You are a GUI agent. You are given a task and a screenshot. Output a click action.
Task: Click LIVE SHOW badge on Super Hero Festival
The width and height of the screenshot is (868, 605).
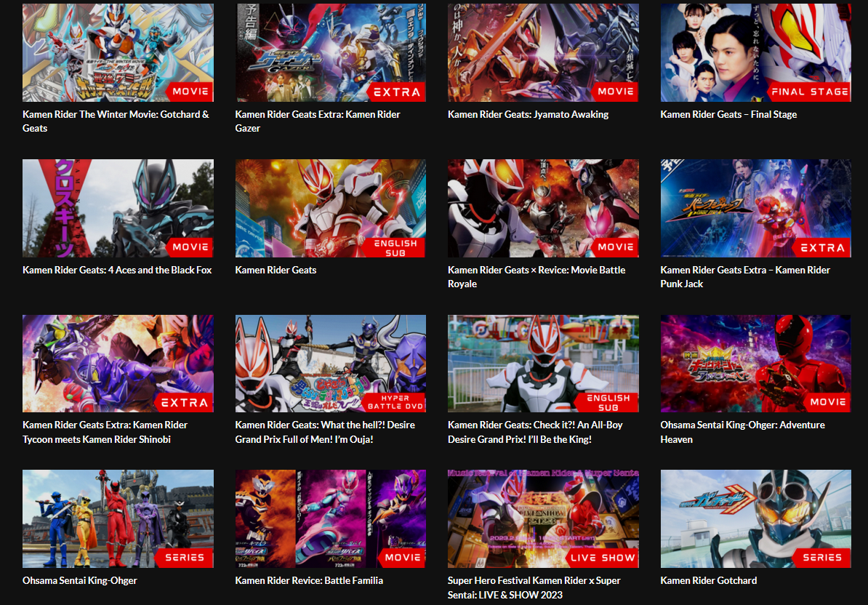[602, 558]
